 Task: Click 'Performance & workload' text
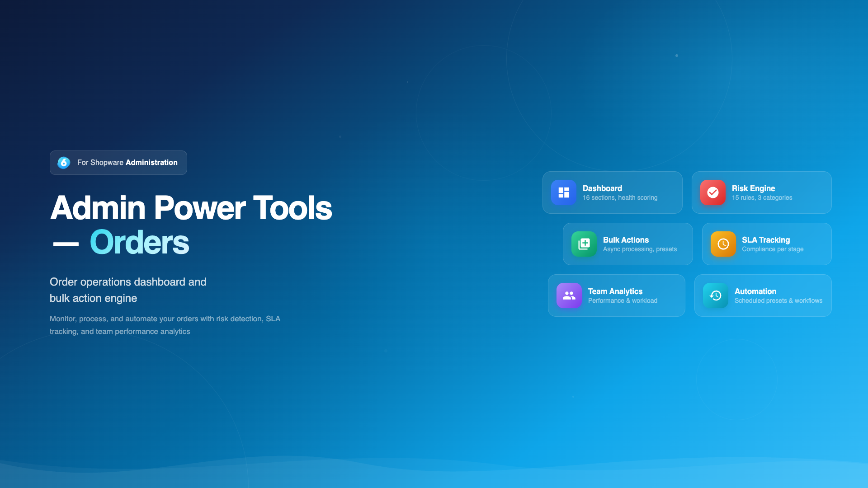tap(623, 301)
